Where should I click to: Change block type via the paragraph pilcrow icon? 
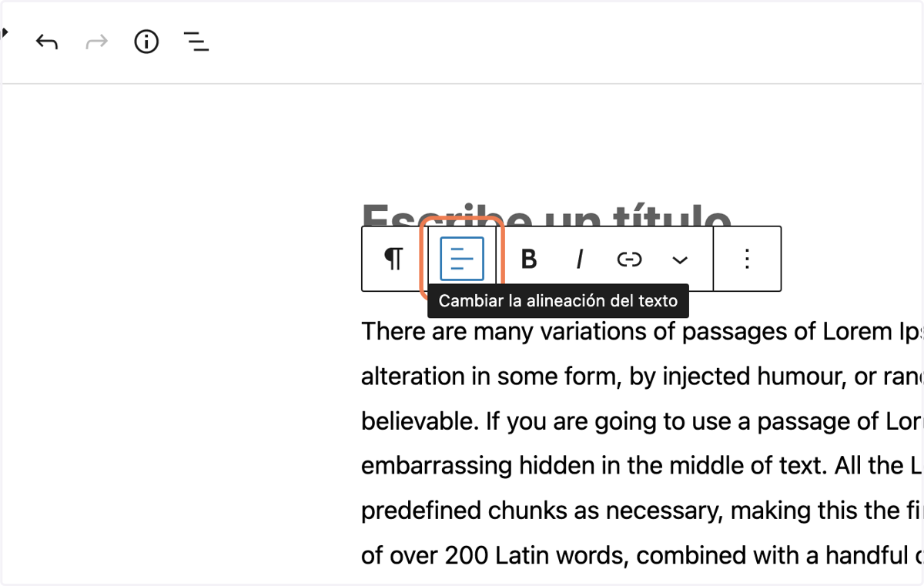(x=393, y=259)
